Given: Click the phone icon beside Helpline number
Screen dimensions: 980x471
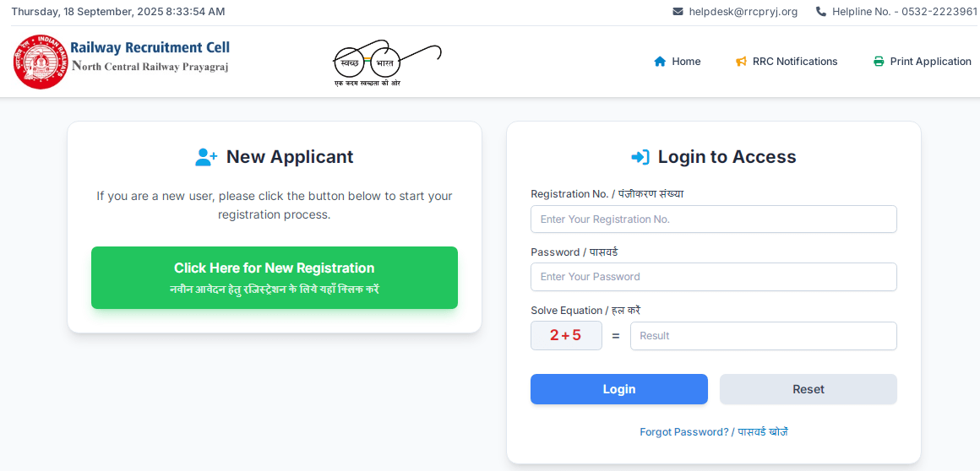Looking at the screenshot, I should click(821, 11).
